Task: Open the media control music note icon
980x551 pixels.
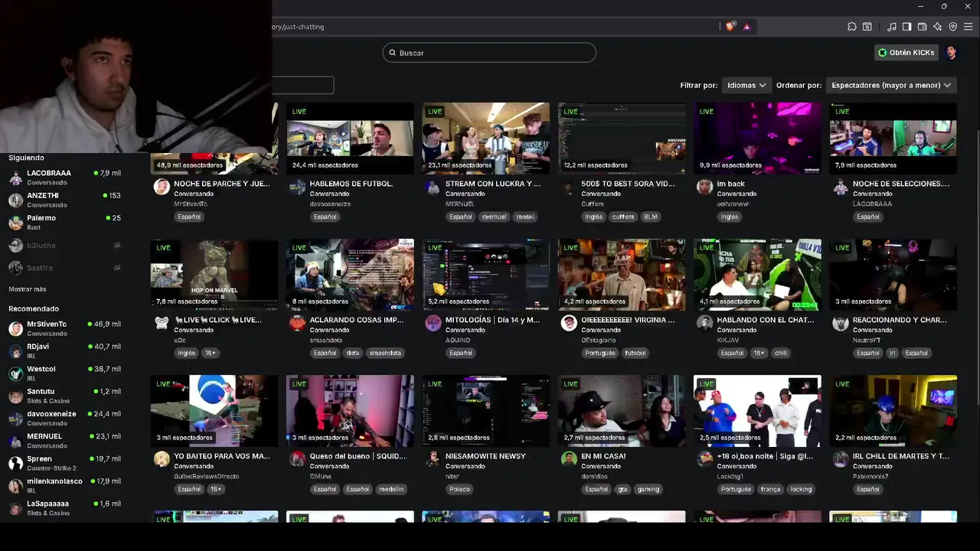Action: pyautogui.click(x=891, y=27)
